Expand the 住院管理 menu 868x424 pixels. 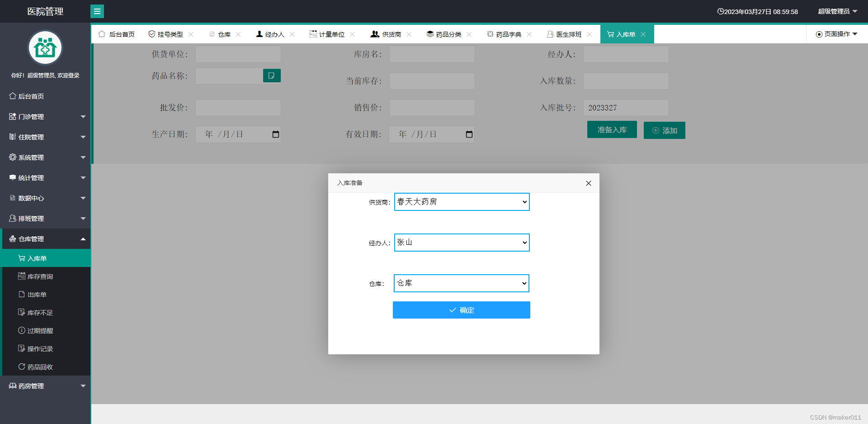[45, 137]
